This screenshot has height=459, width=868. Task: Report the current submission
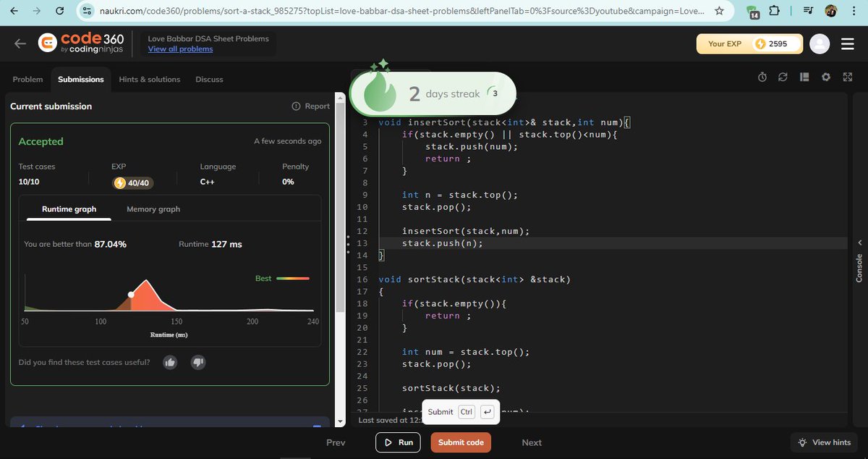(310, 106)
